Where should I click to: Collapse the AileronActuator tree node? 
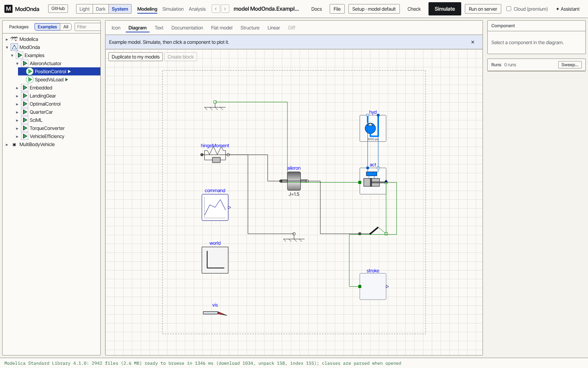click(x=17, y=64)
